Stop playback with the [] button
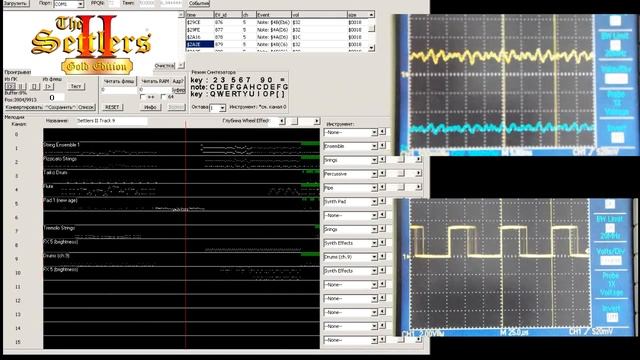Image resolution: width=640 pixels, height=360 pixels. point(35,87)
